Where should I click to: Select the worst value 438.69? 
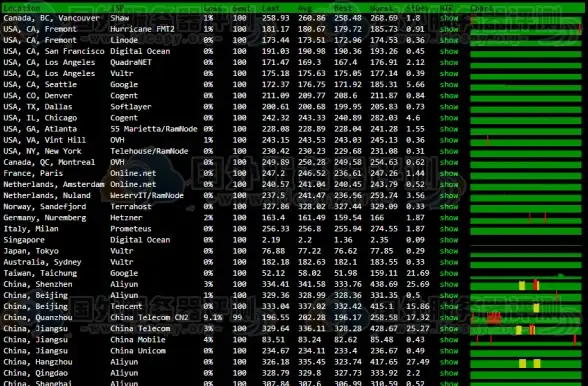coord(384,284)
